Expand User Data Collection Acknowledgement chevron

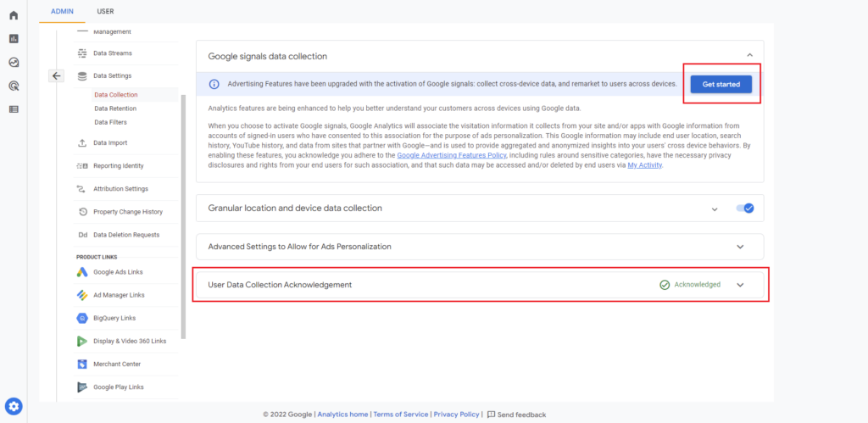click(740, 285)
